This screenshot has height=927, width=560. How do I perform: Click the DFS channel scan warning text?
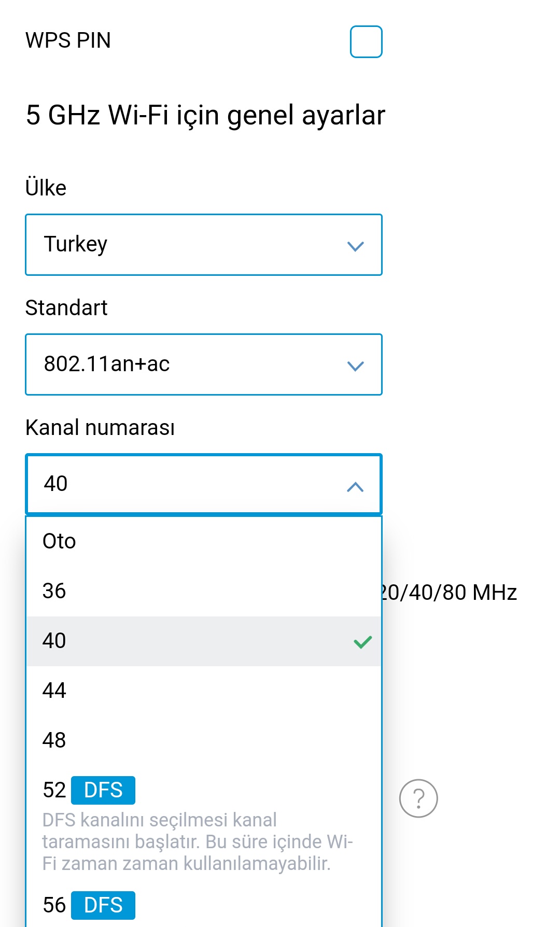click(198, 842)
